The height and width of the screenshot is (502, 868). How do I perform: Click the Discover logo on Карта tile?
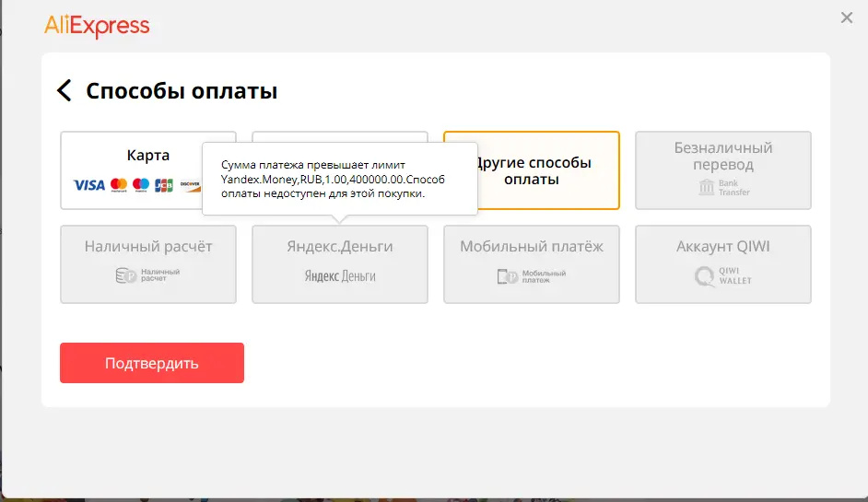(190, 185)
